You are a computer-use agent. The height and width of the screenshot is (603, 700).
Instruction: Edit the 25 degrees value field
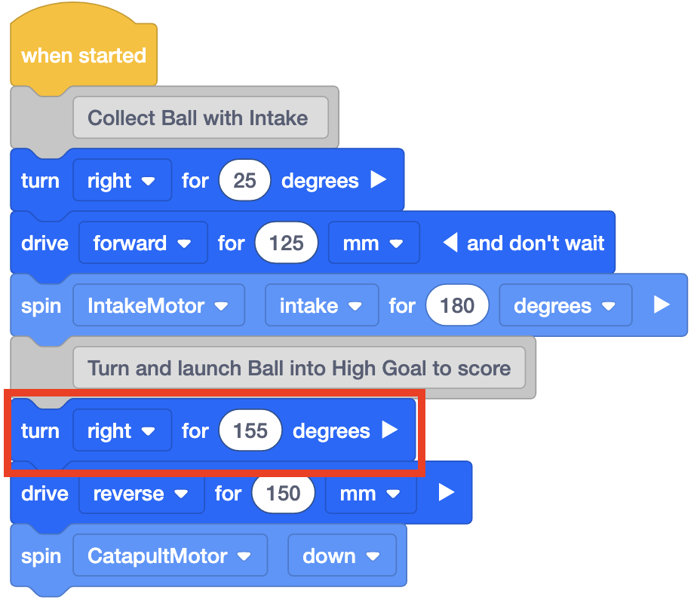244,180
